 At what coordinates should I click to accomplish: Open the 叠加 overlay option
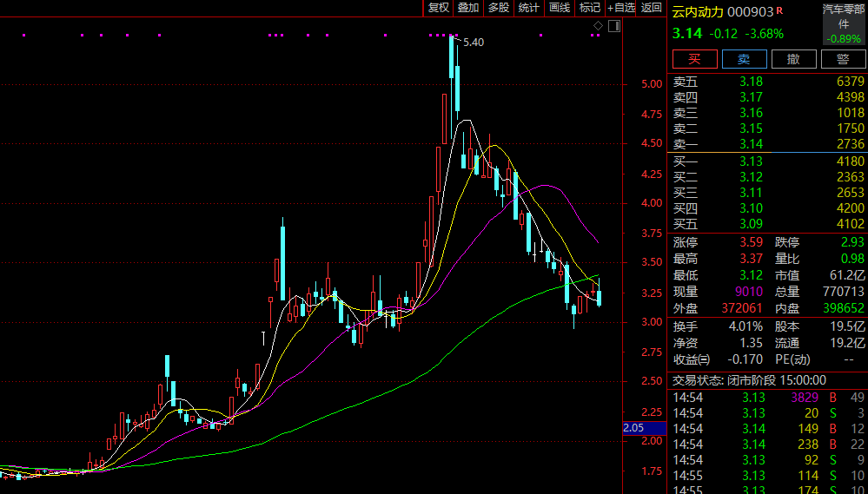[x=468, y=8]
